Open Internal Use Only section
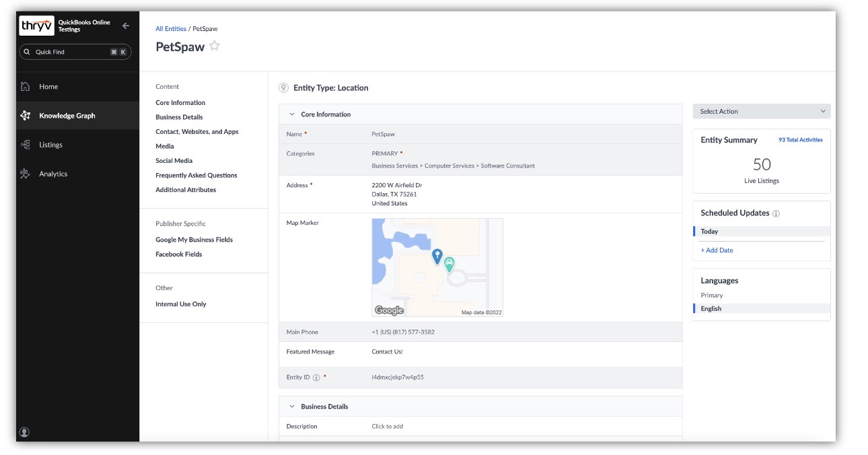Screen dimensions: 868x455 (181, 304)
